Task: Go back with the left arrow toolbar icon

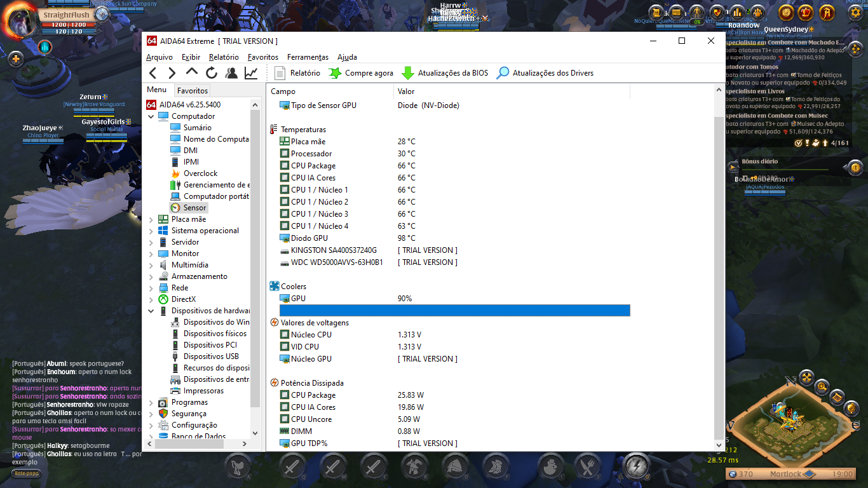Action: pyautogui.click(x=153, y=73)
